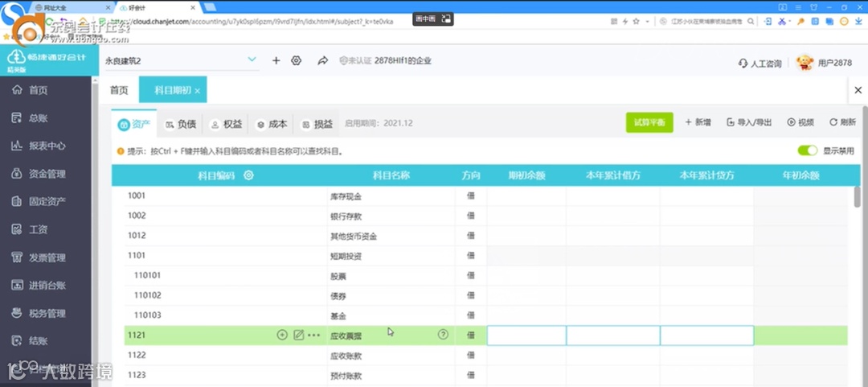Click the 刷新 button
Screen dimensions: 868x387
pyautogui.click(x=842, y=122)
